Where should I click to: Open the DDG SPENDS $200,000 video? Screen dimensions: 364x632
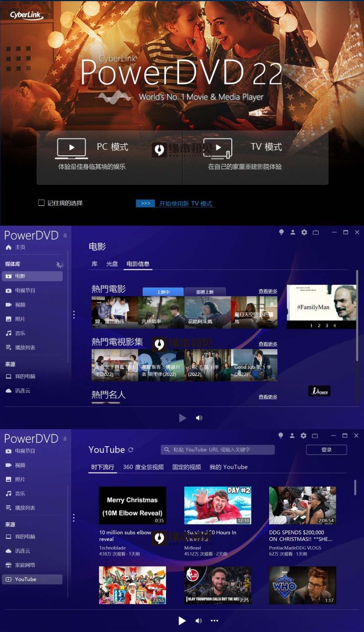pyautogui.click(x=302, y=505)
